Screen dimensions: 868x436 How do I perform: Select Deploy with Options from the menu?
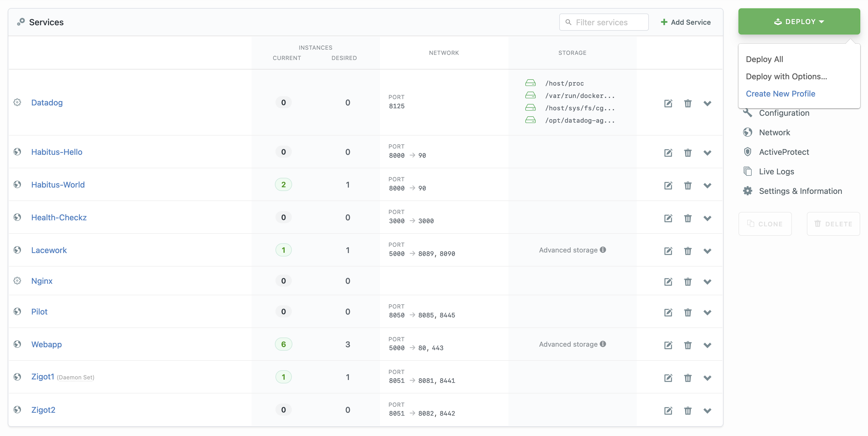coord(786,76)
